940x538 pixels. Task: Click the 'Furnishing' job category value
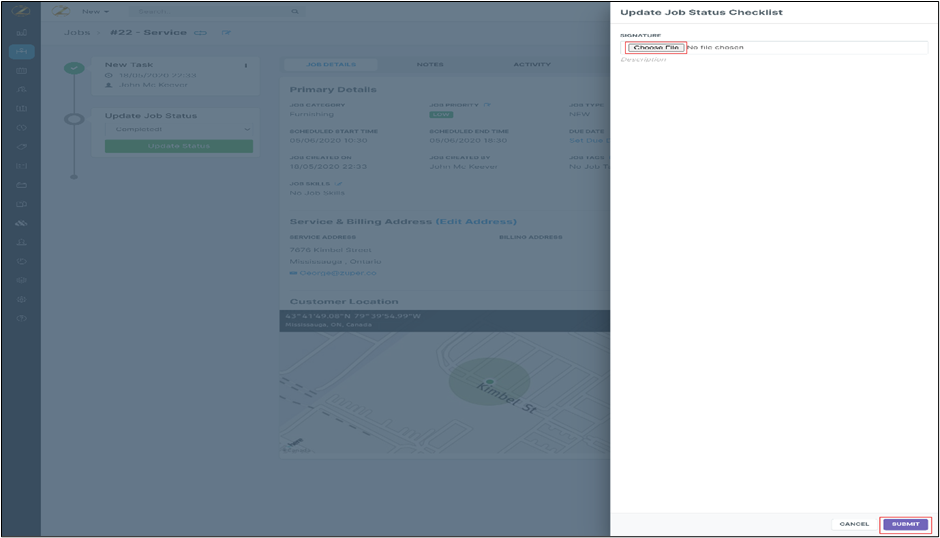(312, 115)
